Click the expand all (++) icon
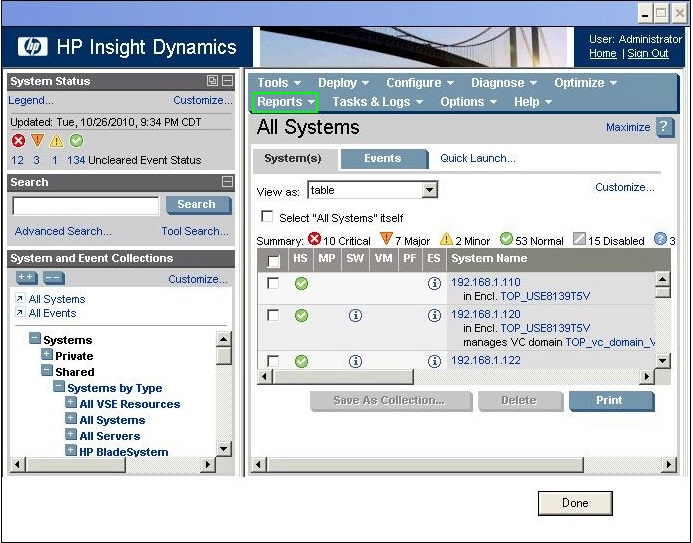The height and width of the screenshot is (543, 693). (x=27, y=278)
